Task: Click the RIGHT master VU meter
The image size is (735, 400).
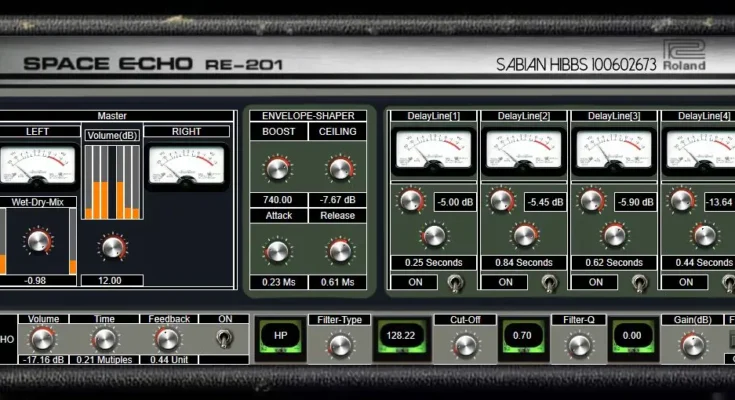Action: click(x=186, y=163)
